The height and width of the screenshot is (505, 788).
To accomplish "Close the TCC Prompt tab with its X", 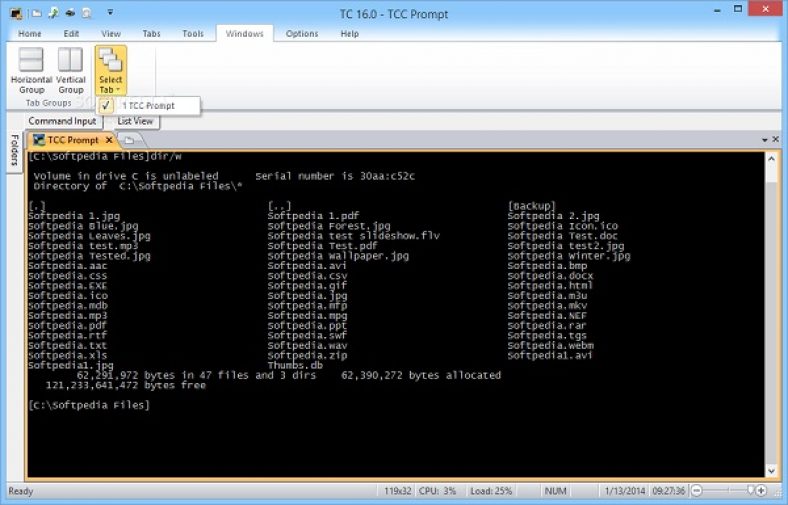I will pos(109,140).
